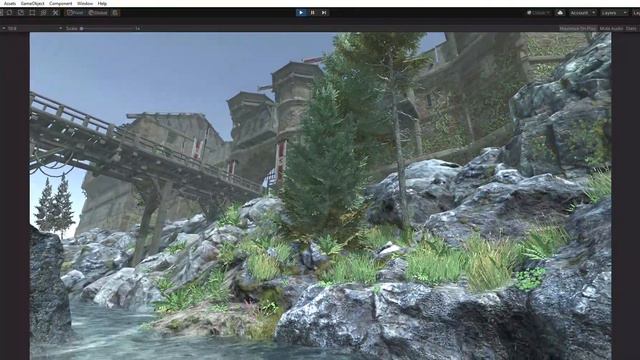Toggle the Stats overlay button
Screen dimensions: 640x360
tap(631, 29)
